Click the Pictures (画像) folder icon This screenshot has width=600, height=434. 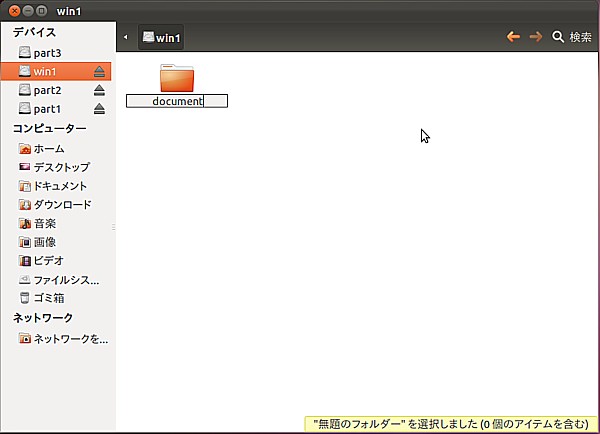(24, 242)
